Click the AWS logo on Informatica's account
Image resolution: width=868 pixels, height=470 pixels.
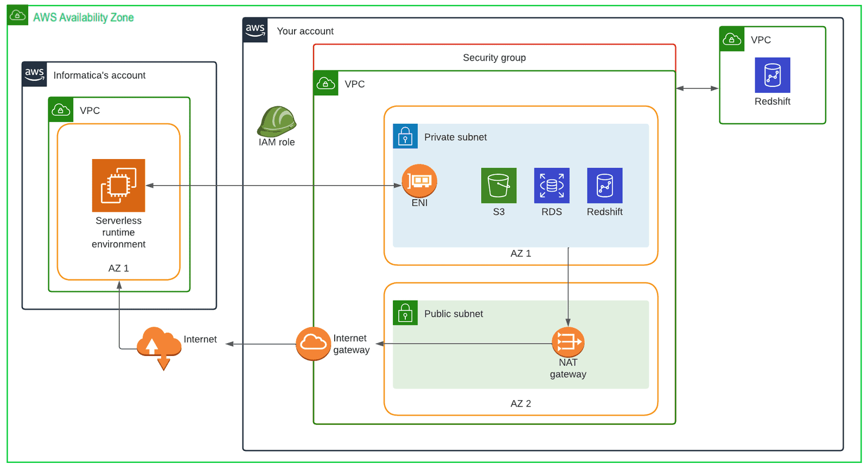pyautogui.click(x=34, y=74)
